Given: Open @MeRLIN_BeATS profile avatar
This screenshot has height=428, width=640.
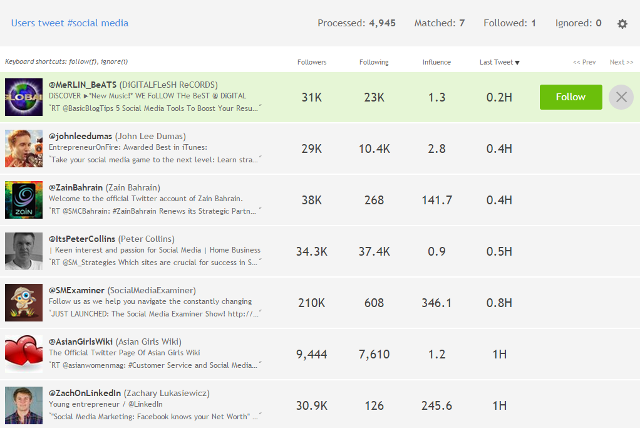Looking at the screenshot, I should 24,97.
